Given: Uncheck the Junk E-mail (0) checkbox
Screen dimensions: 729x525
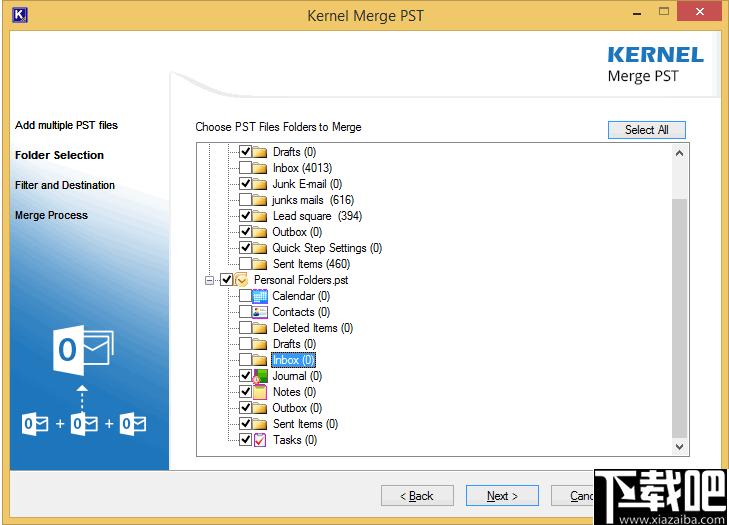Looking at the screenshot, I should (x=245, y=184).
